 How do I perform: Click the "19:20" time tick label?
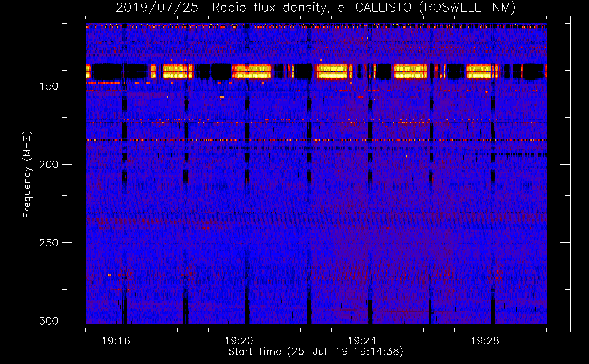tap(239, 341)
